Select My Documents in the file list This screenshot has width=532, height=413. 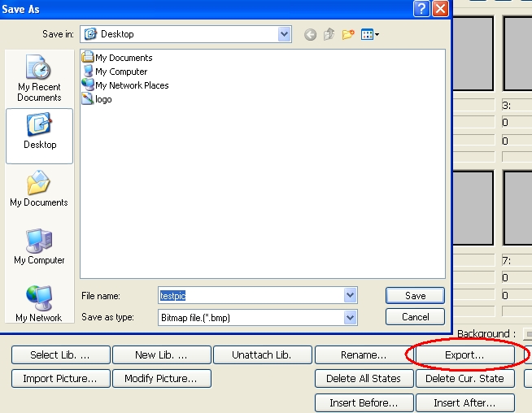(117, 57)
